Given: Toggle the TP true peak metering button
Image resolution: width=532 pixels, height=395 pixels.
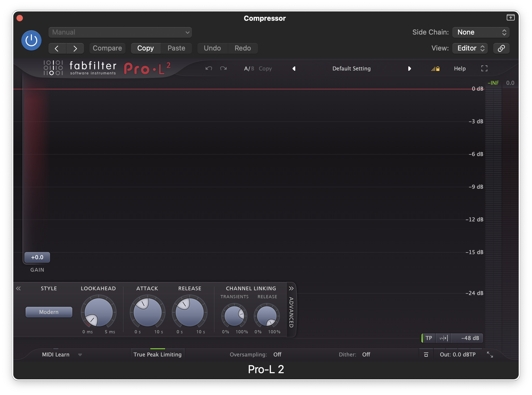Looking at the screenshot, I should tap(429, 338).
